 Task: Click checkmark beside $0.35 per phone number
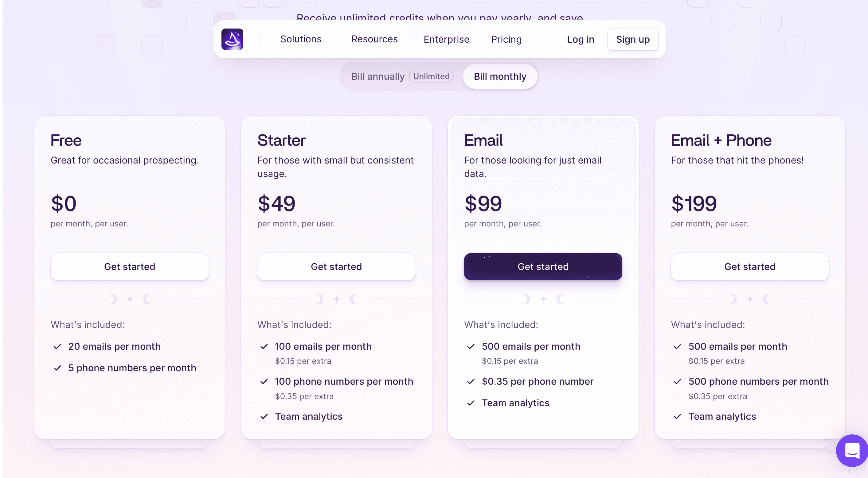pos(471,381)
